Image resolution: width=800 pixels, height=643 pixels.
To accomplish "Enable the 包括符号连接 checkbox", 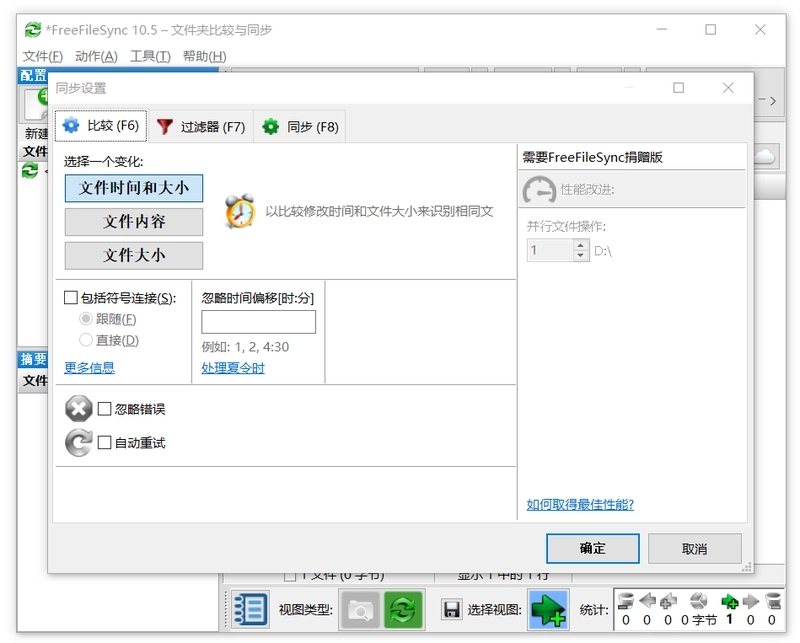I will pos(71,298).
